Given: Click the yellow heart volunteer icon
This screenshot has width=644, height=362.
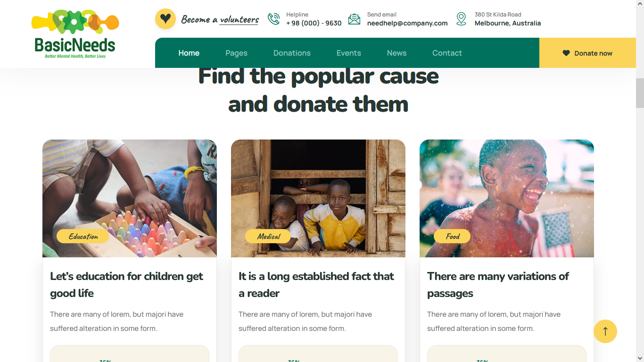Looking at the screenshot, I should coord(165,19).
